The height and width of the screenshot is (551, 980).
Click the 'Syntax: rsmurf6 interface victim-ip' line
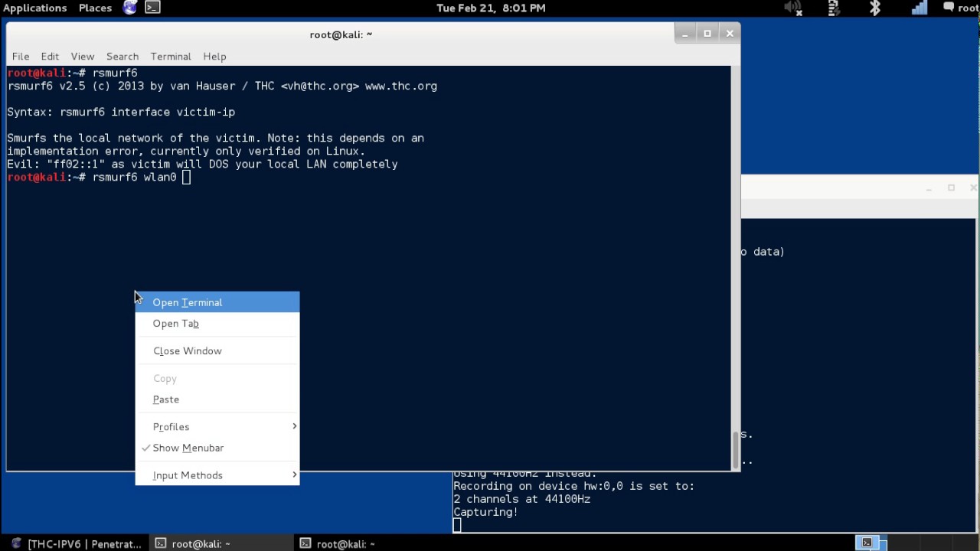pos(121,112)
